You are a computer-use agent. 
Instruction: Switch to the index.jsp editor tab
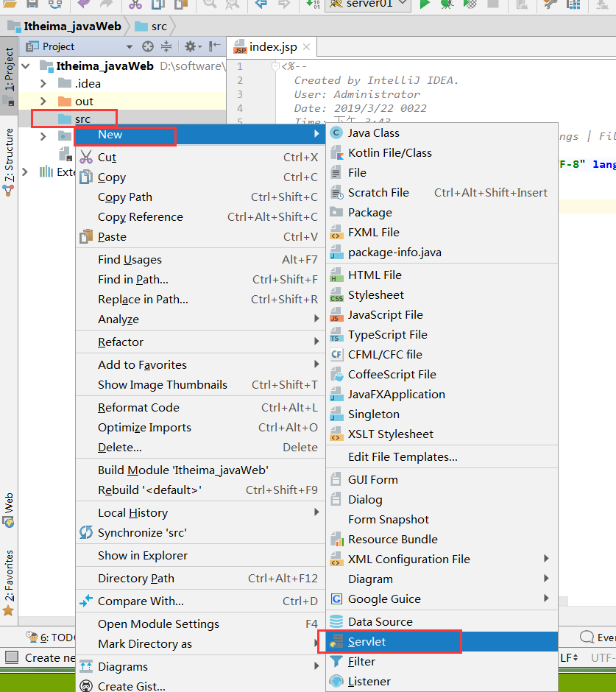tap(272, 47)
